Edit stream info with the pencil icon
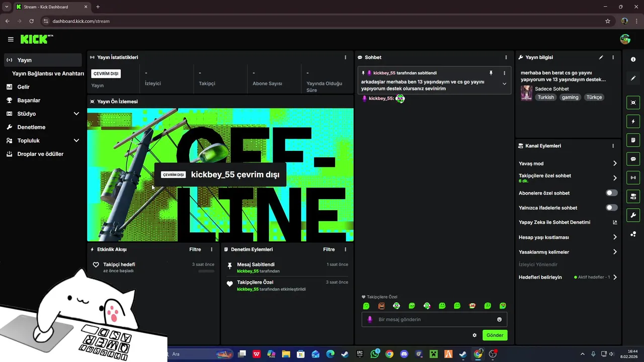Image resolution: width=644 pixels, height=362 pixels. (601, 57)
